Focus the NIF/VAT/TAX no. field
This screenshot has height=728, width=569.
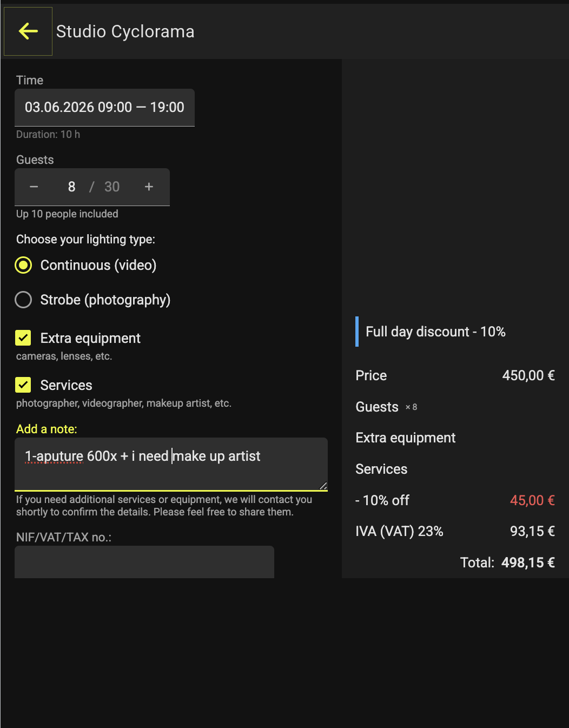pos(144,561)
